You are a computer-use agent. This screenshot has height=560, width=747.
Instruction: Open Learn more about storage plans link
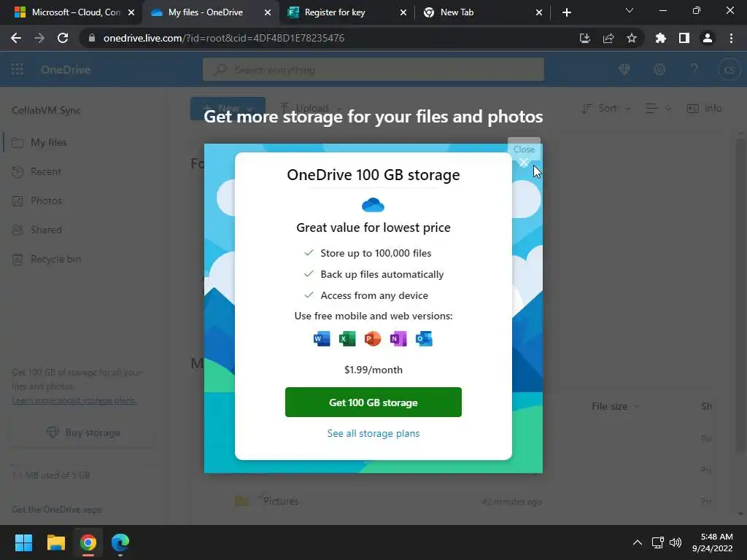pyautogui.click(x=74, y=400)
